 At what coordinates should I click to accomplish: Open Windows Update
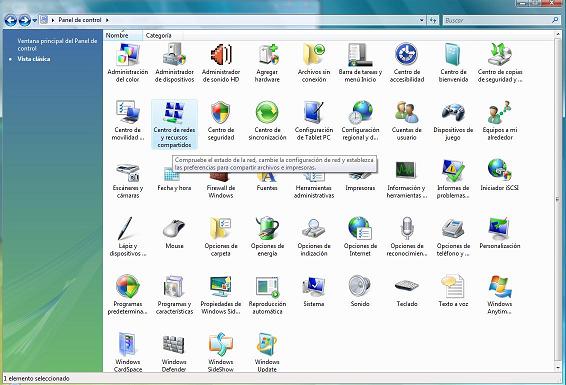tap(267, 353)
